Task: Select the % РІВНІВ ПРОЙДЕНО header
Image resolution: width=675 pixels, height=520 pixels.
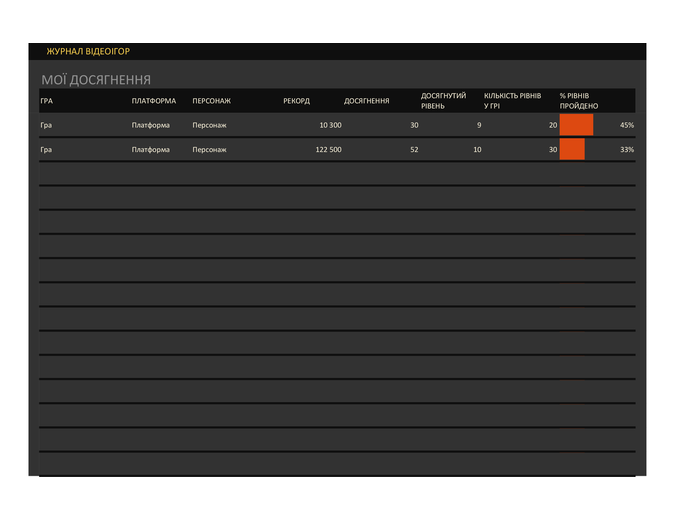Action: pos(579,101)
